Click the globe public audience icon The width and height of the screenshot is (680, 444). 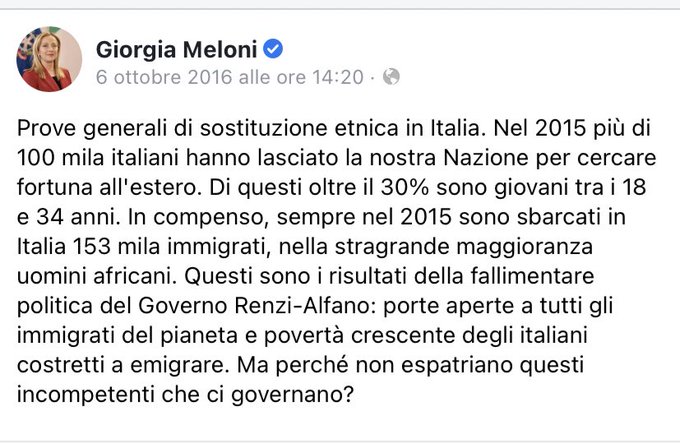point(391,77)
